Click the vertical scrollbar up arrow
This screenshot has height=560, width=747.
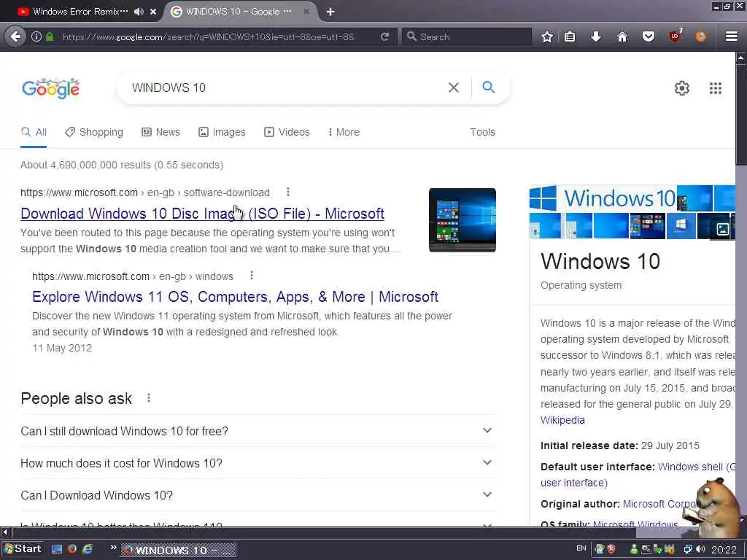741,58
